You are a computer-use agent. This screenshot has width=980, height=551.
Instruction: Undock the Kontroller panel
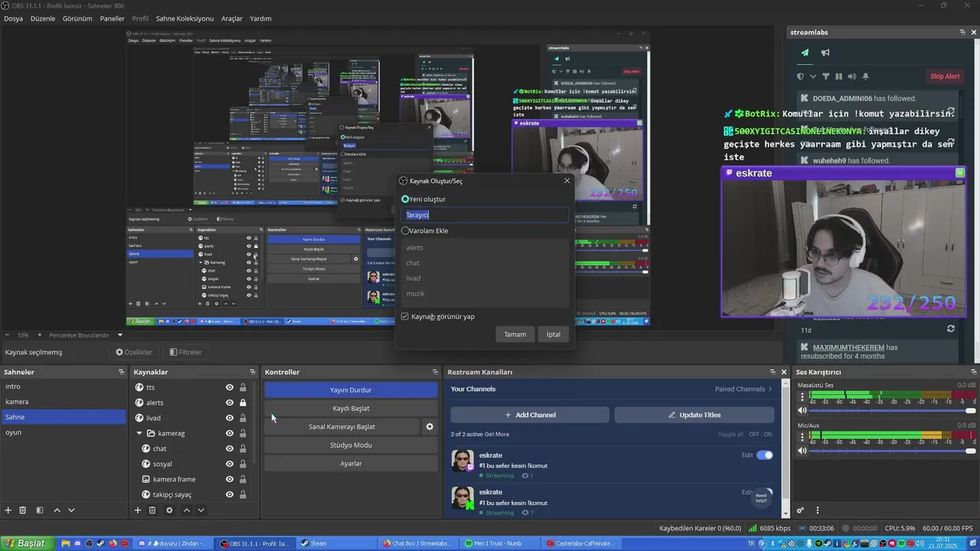point(435,372)
